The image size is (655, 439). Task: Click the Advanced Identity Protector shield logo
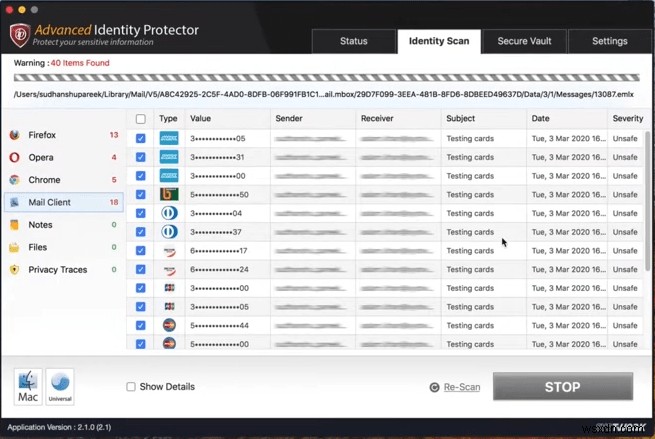pyautogui.click(x=20, y=35)
